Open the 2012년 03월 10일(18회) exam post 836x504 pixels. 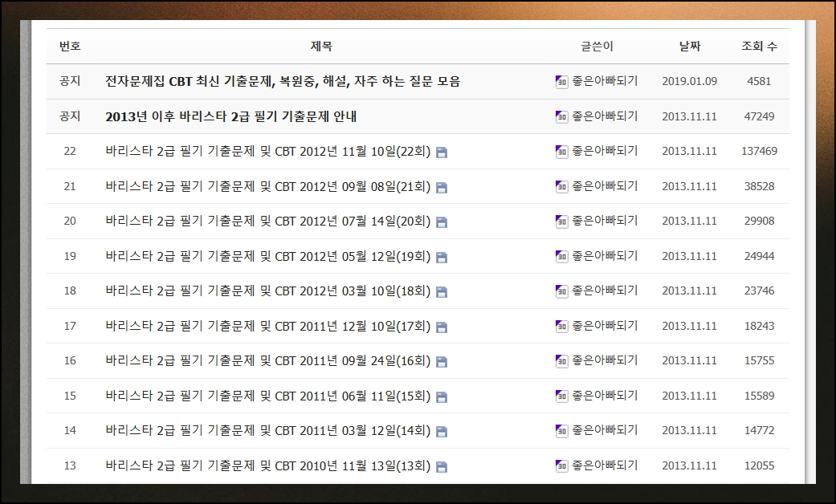(x=267, y=291)
